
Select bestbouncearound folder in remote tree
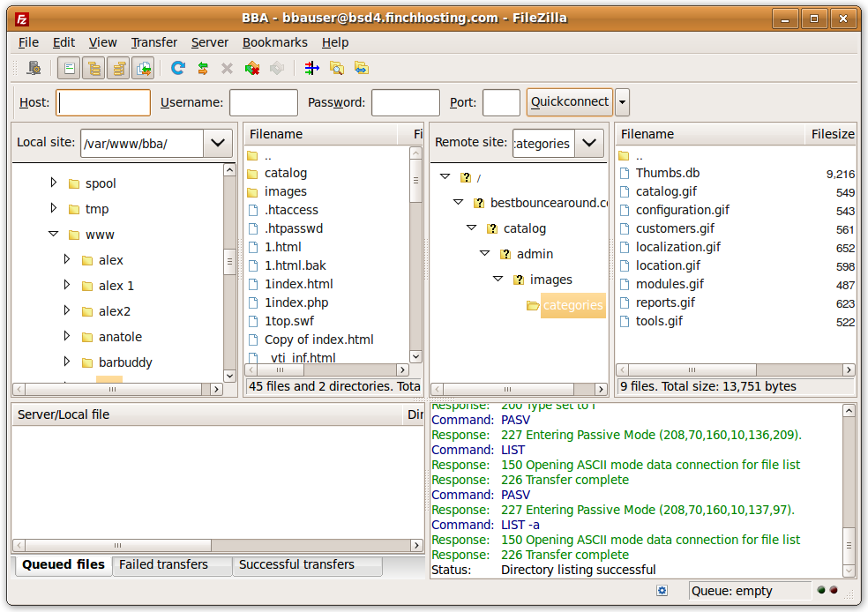click(549, 203)
